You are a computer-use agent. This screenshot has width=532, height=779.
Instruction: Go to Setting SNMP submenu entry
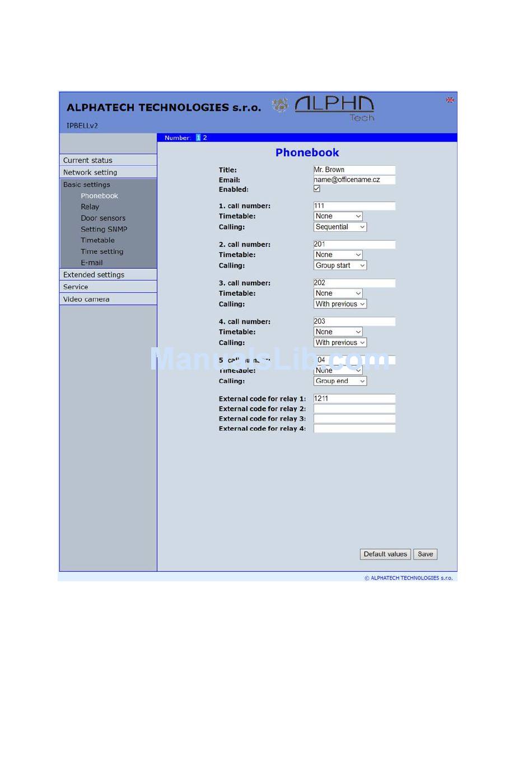point(104,229)
